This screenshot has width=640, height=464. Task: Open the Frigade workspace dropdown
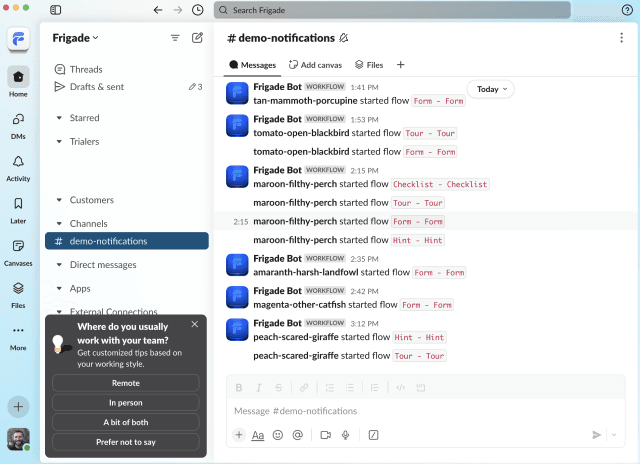[x=76, y=38]
